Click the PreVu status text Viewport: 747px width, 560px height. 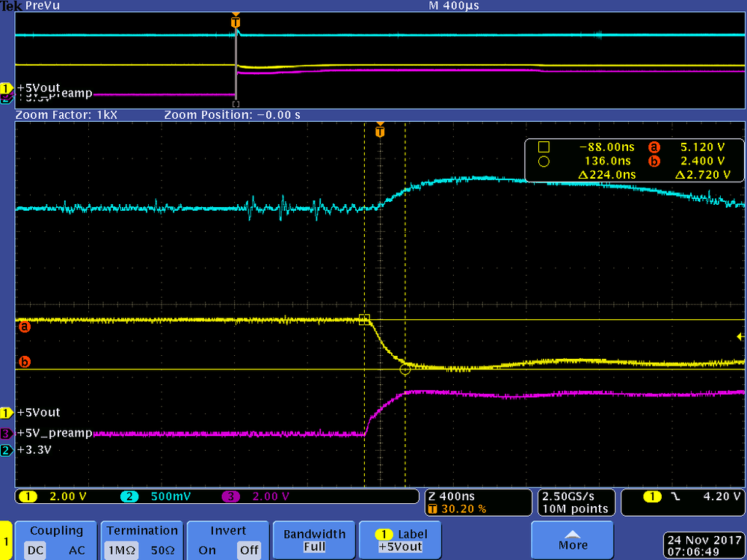click(x=43, y=6)
